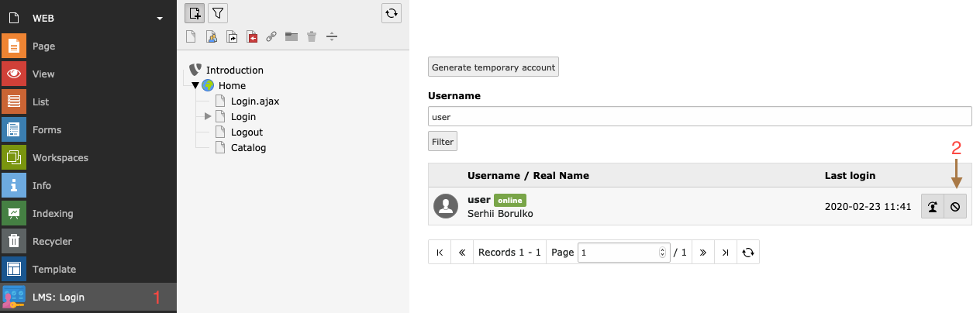Go to next page of records
980x313 pixels.
(x=703, y=253)
